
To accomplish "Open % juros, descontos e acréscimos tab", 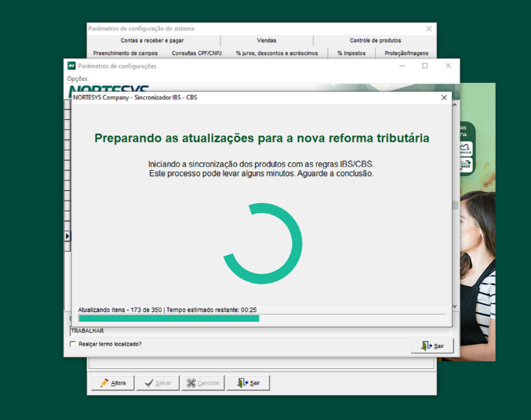I will (x=277, y=53).
